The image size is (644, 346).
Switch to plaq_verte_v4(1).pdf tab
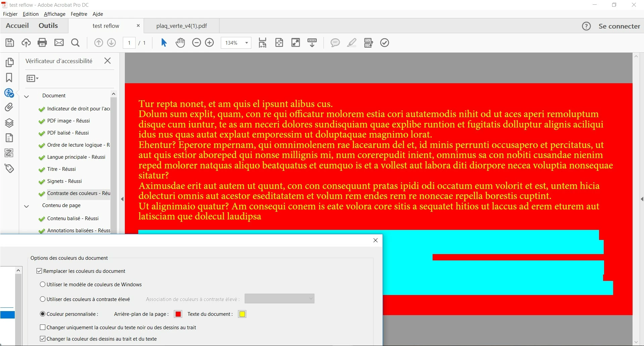pyautogui.click(x=182, y=26)
